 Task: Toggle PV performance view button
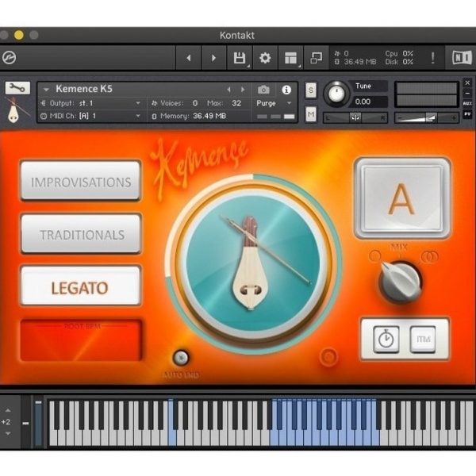[x=467, y=113]
